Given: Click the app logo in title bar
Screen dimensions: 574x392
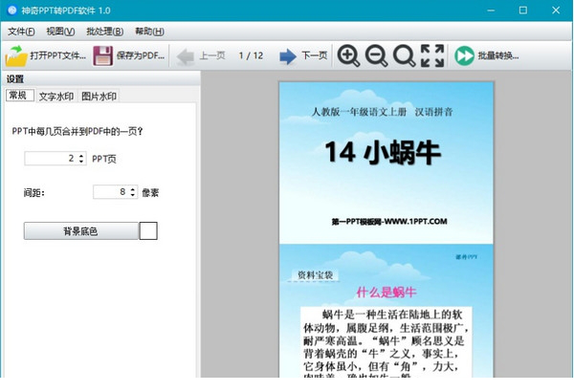Looking at the screenshot, I should [12, 11].
